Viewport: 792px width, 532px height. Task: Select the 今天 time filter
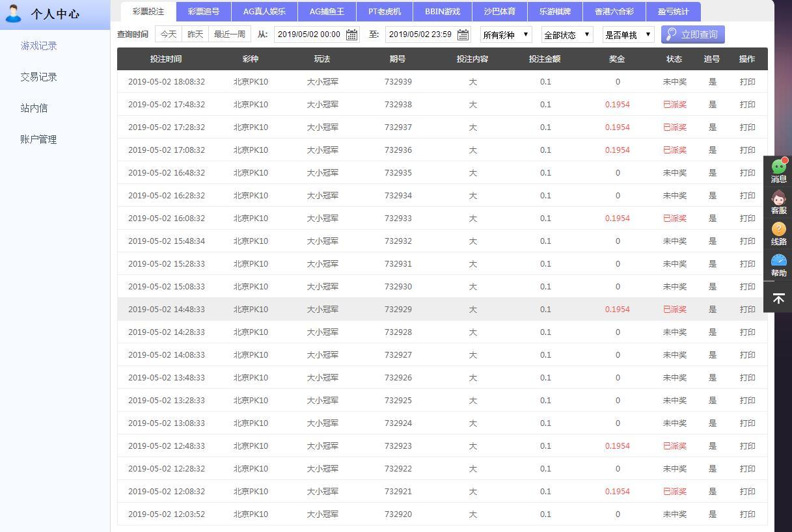(x=169, y=34)
